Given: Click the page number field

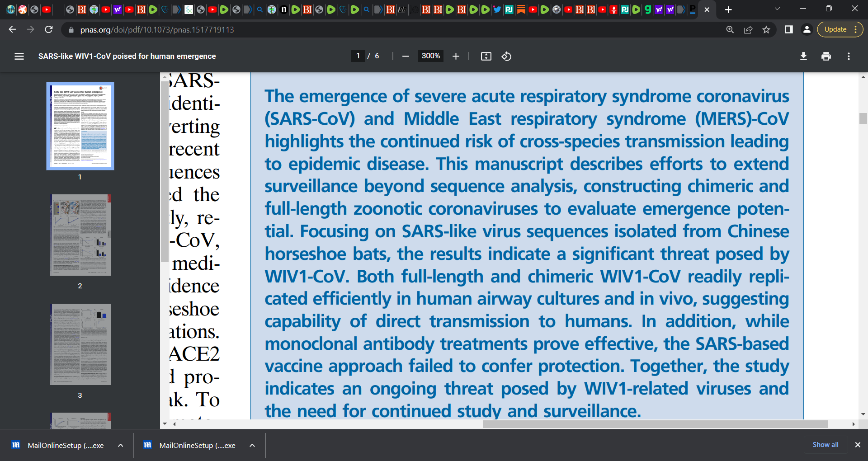Looking at the screenshot, I should point(358,56).
